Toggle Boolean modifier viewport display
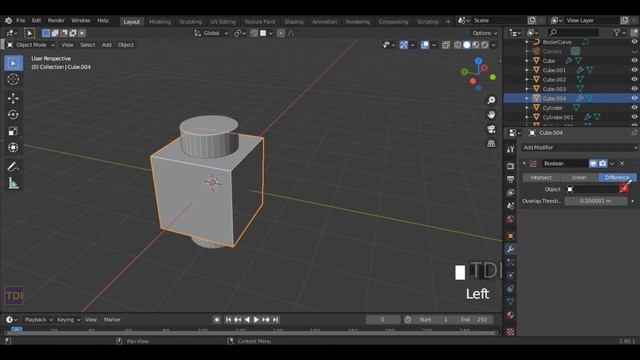Viewport: 640px width, 360px height. 593,163
